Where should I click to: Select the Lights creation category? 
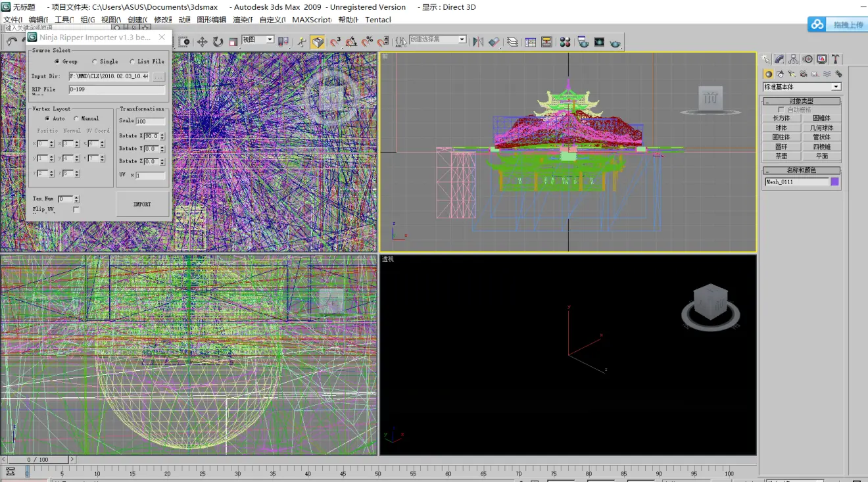click(x=792, y=74)
